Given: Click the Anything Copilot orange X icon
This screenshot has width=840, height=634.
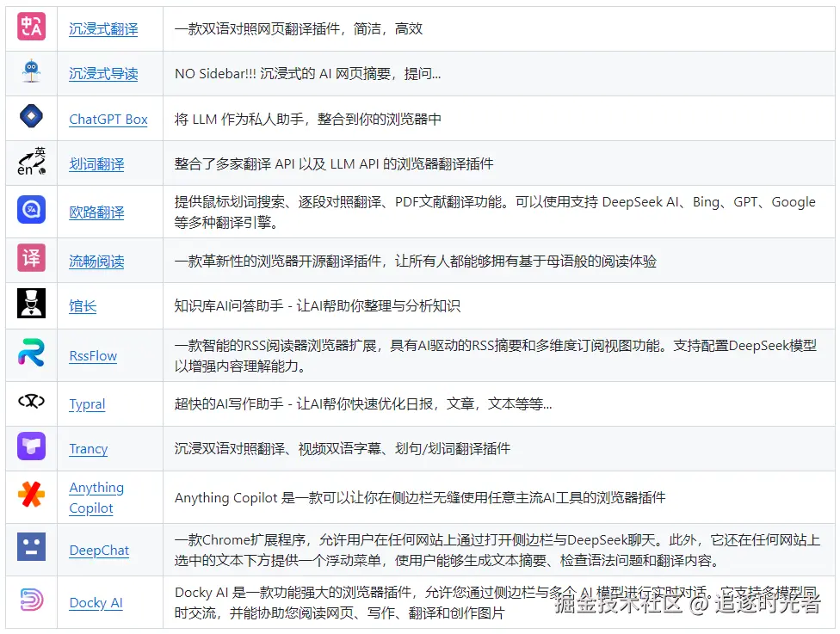Looking at the screenshot, I should 31,495.
